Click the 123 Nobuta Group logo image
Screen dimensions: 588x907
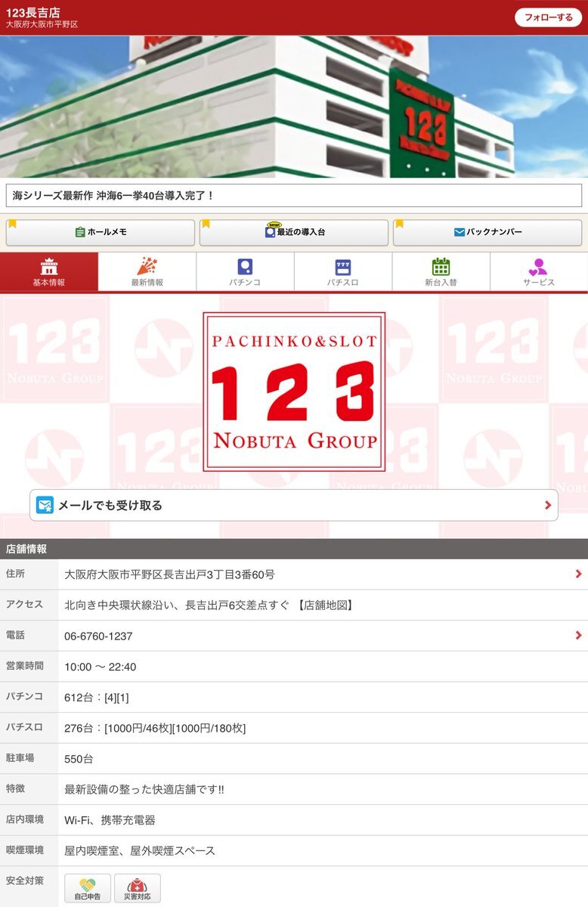[x=294, y=392]
